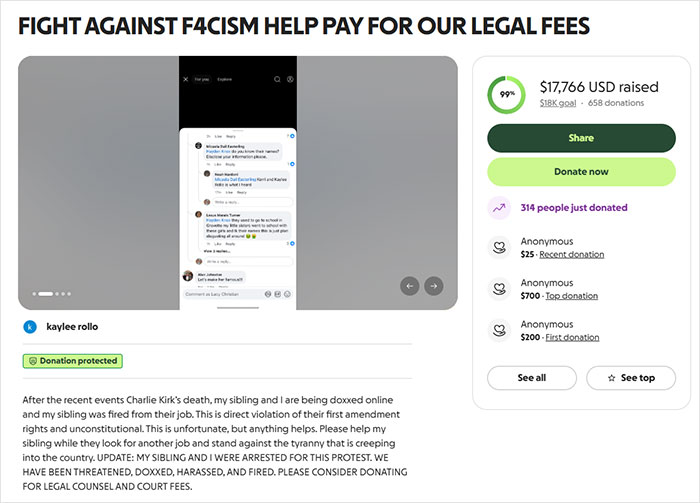Select the active carousel pagination dot
The image size is (700, 503).
(46, 294)
